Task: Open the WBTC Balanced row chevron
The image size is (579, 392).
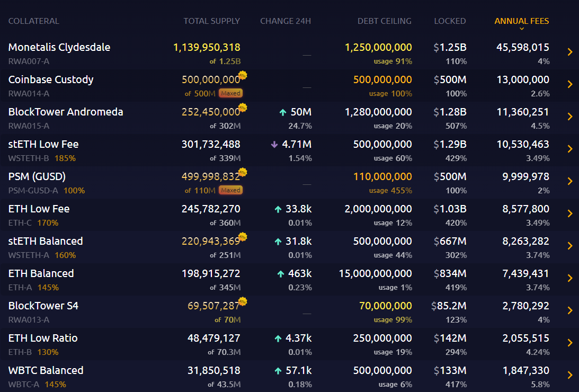Action: point(570,375)
